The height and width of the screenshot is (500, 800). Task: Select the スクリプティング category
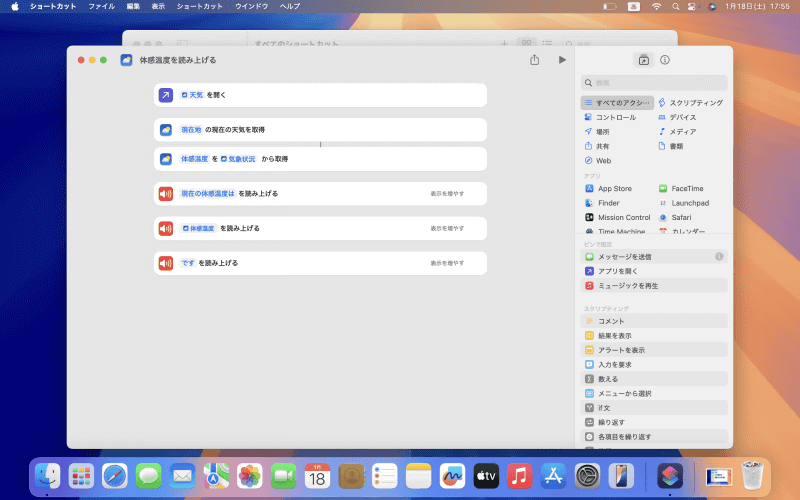point(691,103)
